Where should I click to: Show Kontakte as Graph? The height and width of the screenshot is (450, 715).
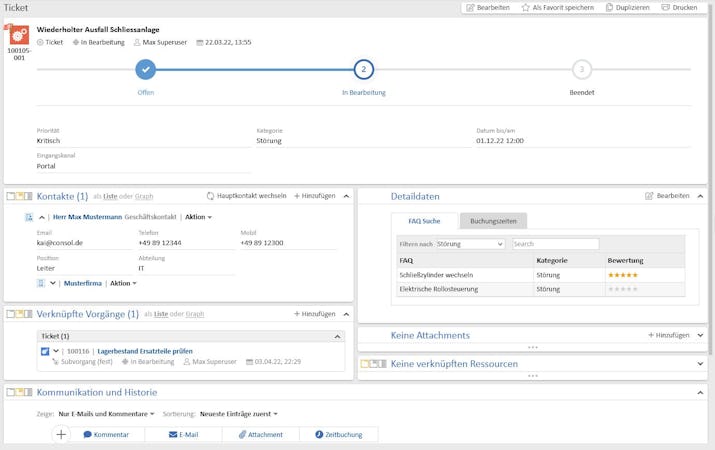coord(144,197)
